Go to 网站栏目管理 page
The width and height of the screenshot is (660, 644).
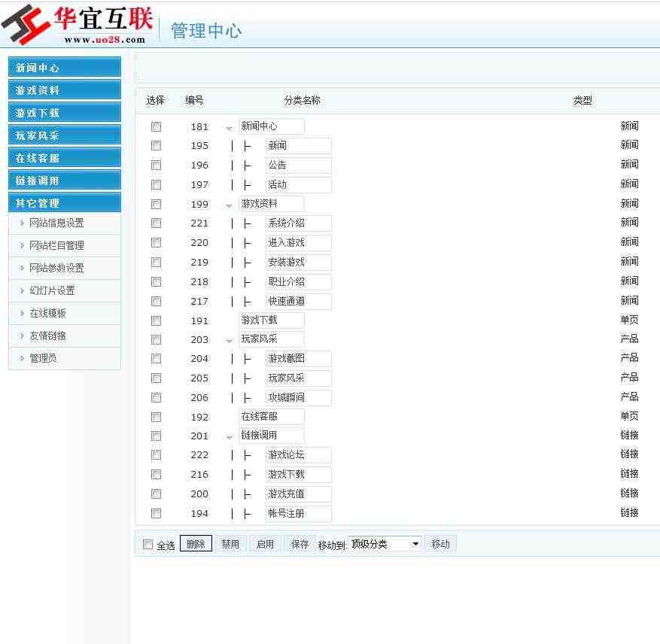(56, 245)
